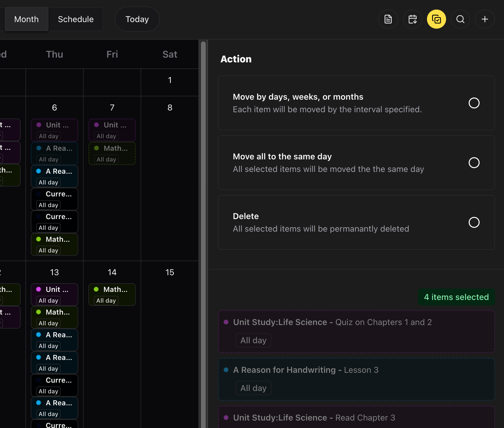
Task: Open search with the magnifier icon
Action: pos(460,19)
